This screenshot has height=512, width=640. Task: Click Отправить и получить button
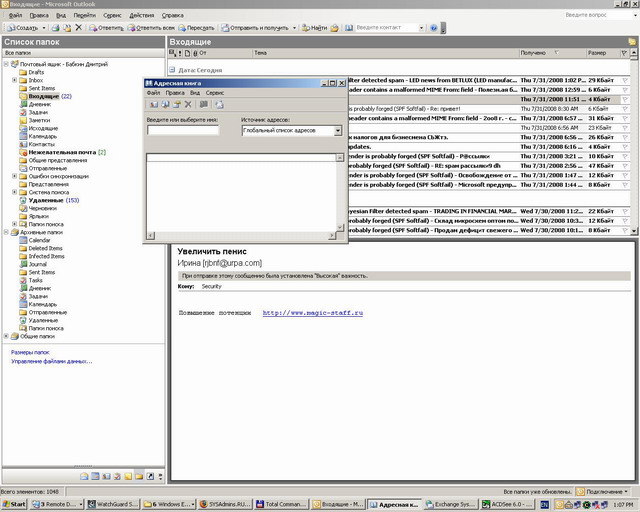click(255, 28)
